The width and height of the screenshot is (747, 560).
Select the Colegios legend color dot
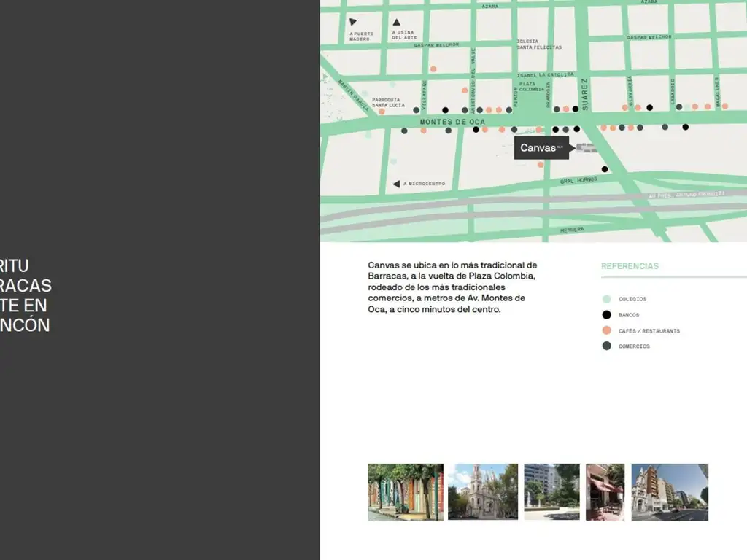(x=606, y=299)
